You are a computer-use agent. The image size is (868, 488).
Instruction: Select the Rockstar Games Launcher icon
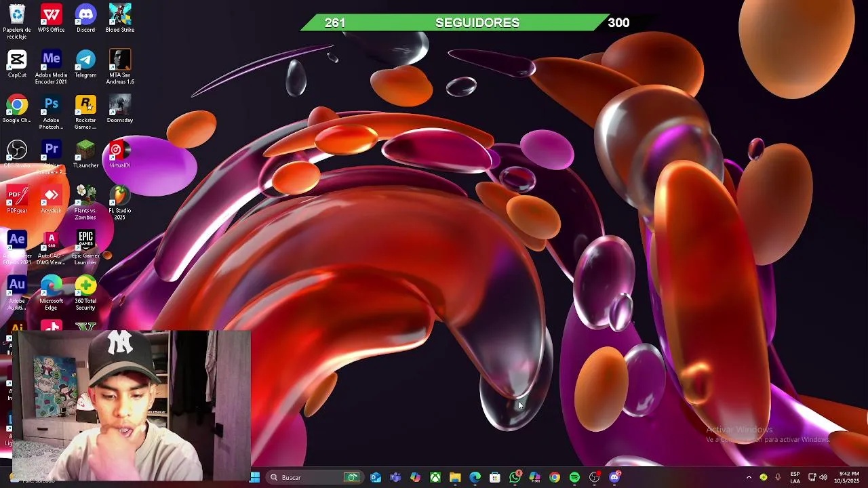(85, 112)
